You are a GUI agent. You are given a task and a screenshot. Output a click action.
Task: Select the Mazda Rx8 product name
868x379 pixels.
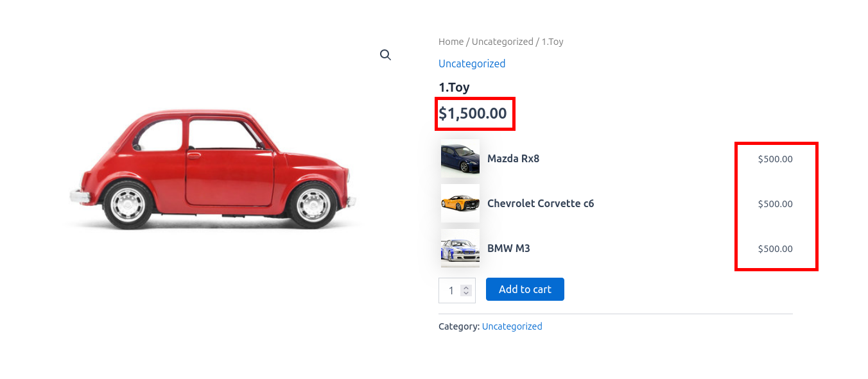513,158
